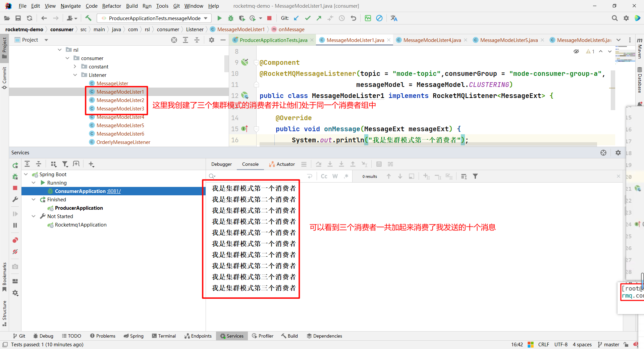Toggle the Bookmarks side panel
The height and width of the screenshot is (349, 644).
pos(4,277)
